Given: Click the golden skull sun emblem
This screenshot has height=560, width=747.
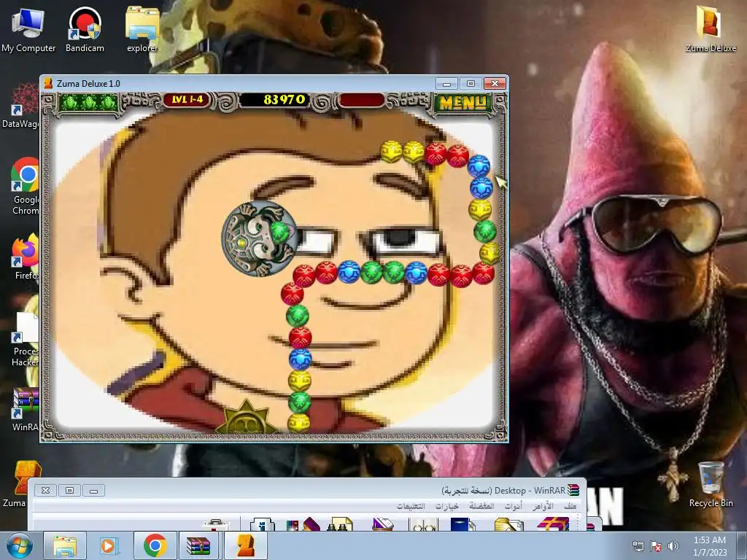Looking at the screenshot, I should coord(246,417).
